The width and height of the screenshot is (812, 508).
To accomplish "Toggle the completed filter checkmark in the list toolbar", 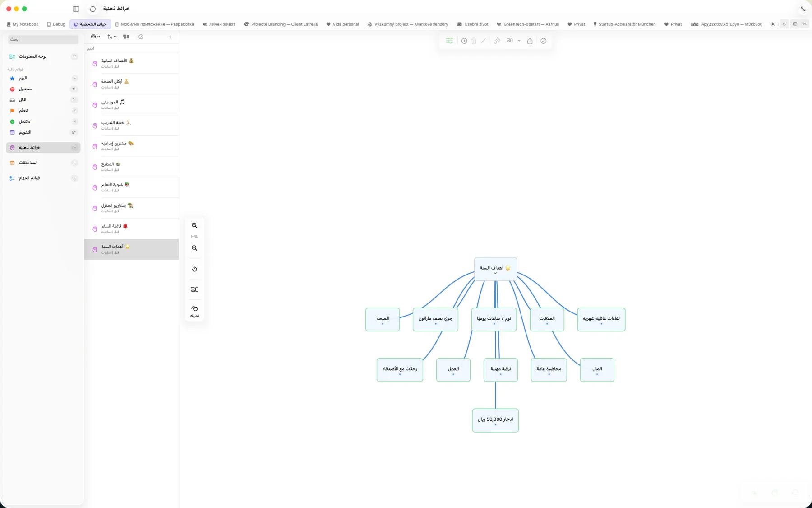I will (141, 37).
